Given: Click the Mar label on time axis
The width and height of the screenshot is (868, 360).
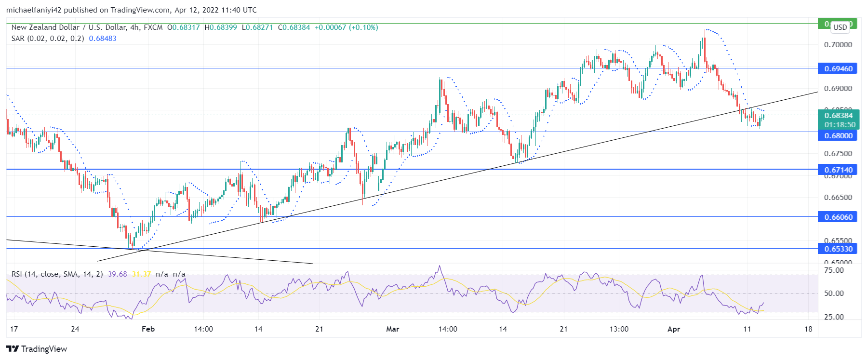Looking at the screenshot, I should pyautogui.click(x=393, y=329).
